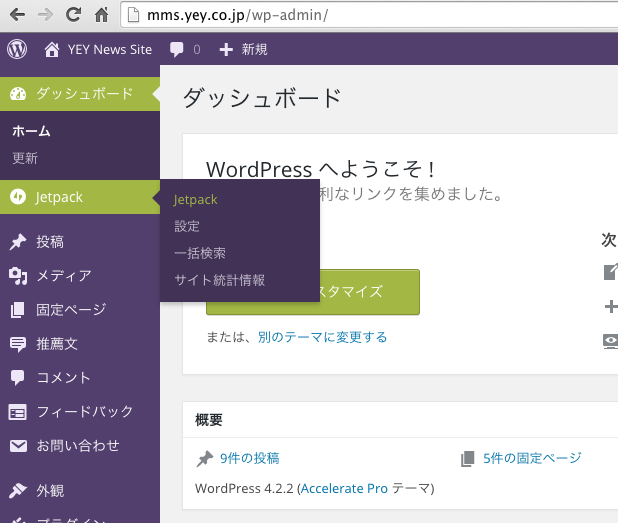The image size is (618, 523).
Task: Open the 外観 appearance menu
Action: (50, 490)
